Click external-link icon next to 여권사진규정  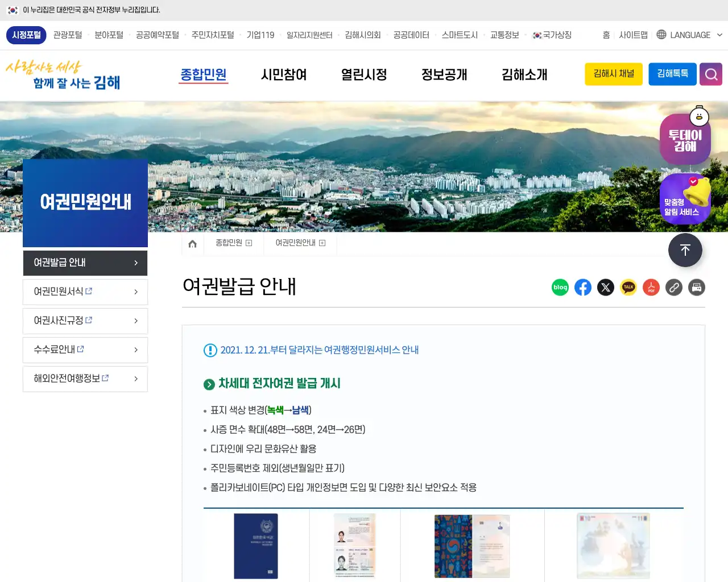pos(89,320)
